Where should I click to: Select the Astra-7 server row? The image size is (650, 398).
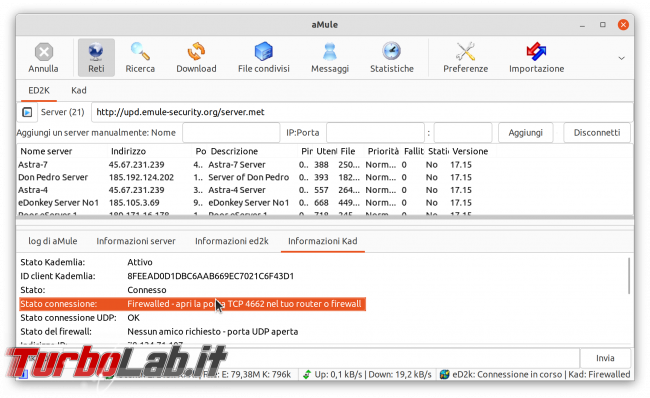tap(325, 165)
